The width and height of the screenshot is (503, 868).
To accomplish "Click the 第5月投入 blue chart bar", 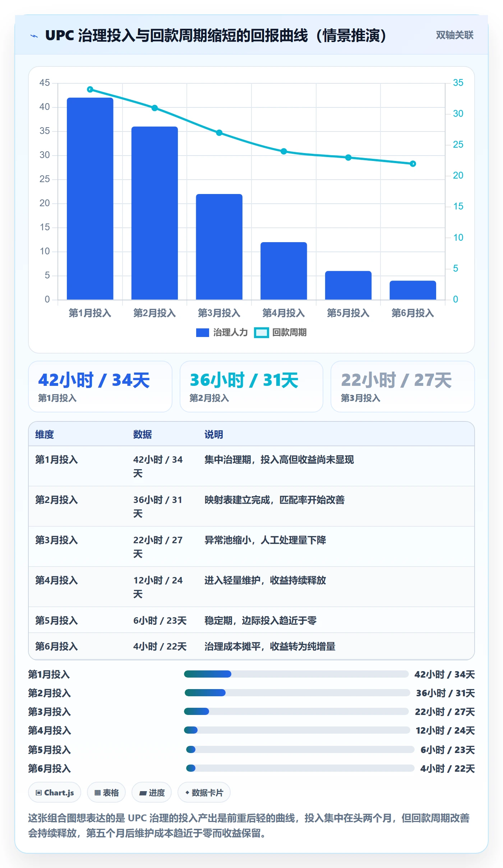I will [348, 285].
